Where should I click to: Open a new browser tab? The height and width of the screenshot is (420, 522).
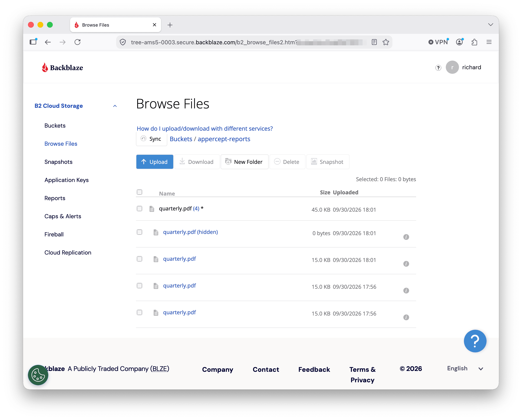pyautogui.click(x=170, y=25)
